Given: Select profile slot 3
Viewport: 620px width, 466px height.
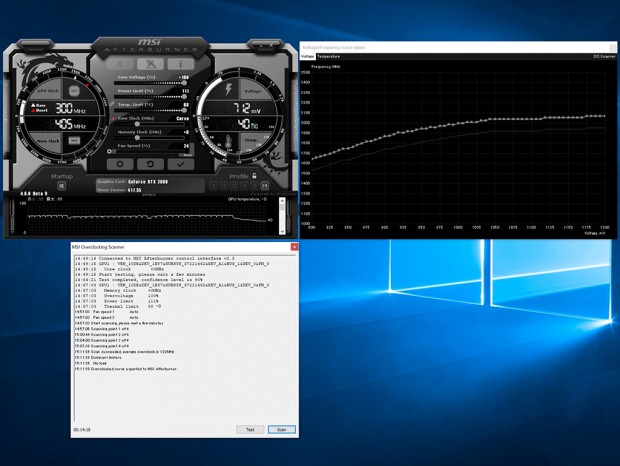Looking at the screenshot, I should (234, 185).
